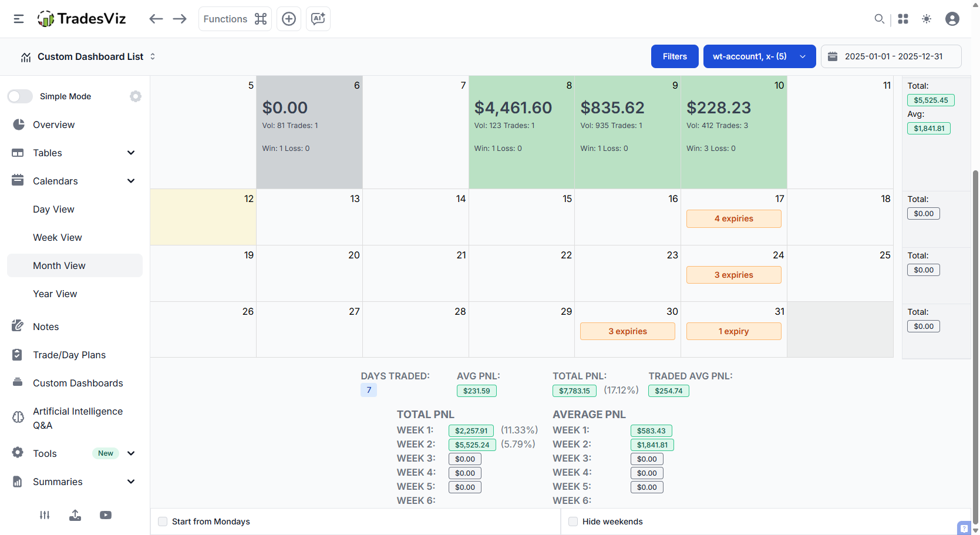The image size is (980, 535).
Task: Click the Filters button
Action: (x=675, y=56)
